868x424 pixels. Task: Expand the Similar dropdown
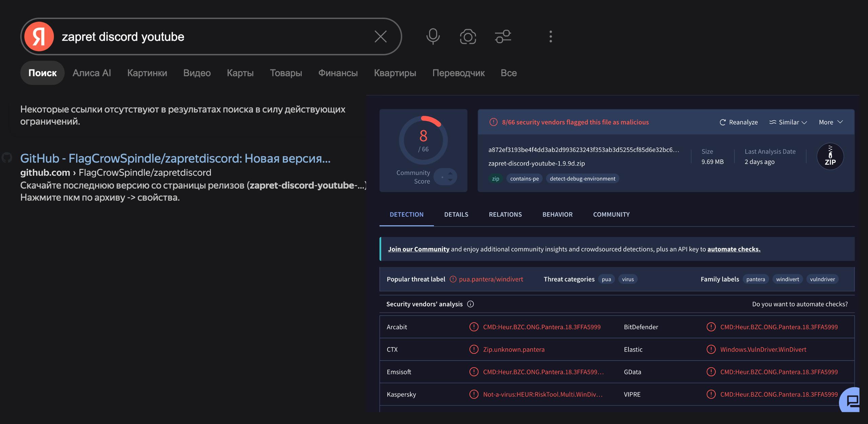coord(788,122)
